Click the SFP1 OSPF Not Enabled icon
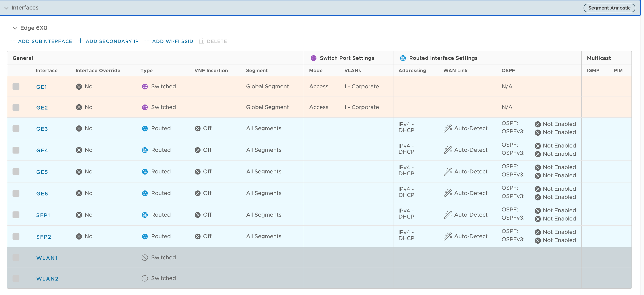644x295 pixels. (538, 211)
